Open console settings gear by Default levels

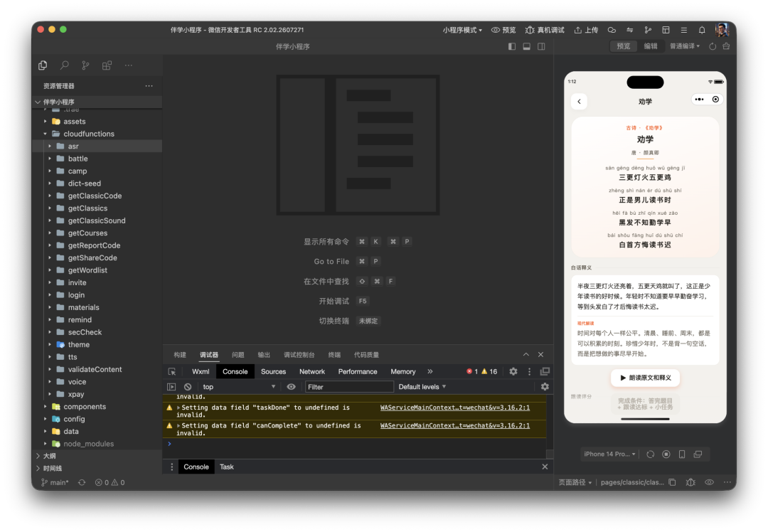pos(545,386)
